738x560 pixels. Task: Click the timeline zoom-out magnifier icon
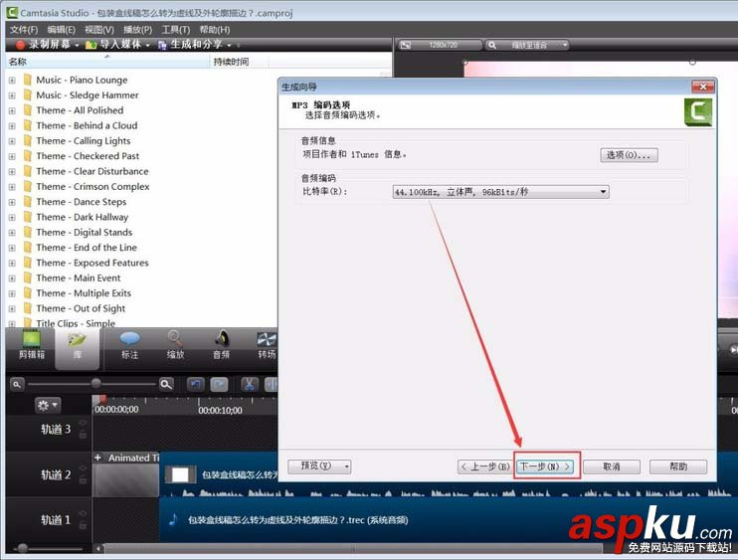(17, 385)
